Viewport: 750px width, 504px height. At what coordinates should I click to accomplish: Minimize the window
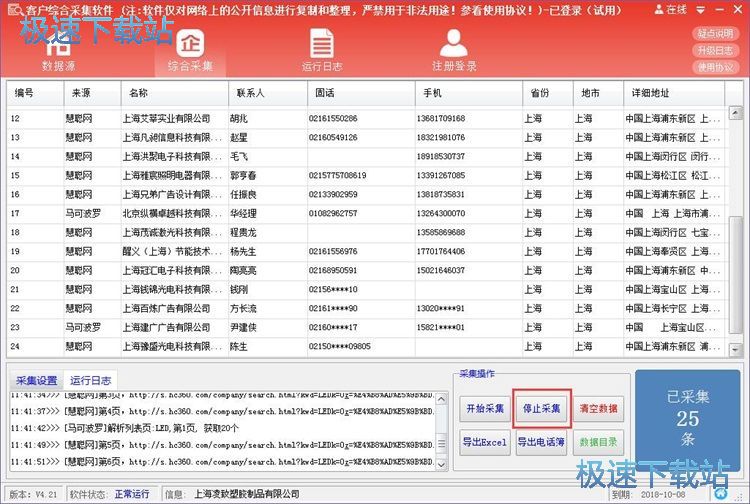tap(720, 10)
